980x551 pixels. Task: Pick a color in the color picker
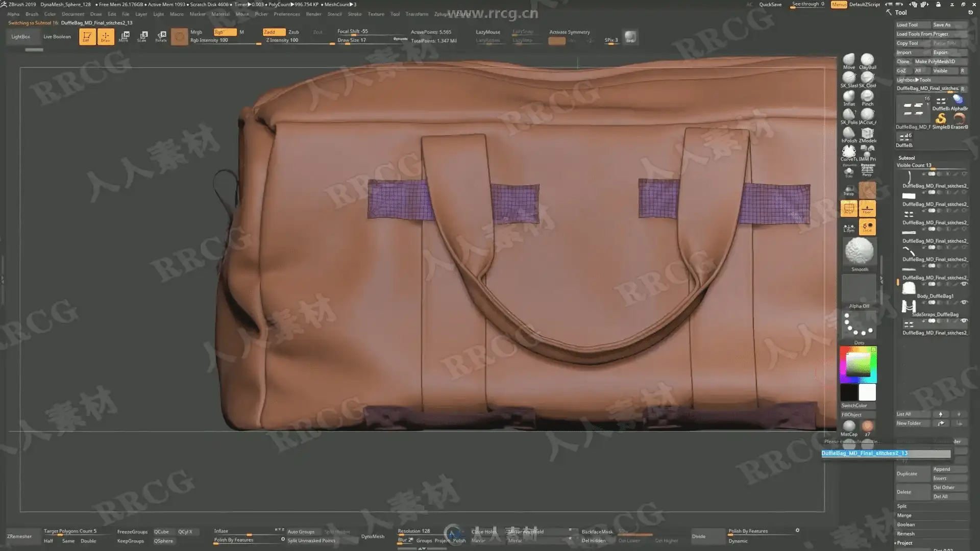coord(858,364)
